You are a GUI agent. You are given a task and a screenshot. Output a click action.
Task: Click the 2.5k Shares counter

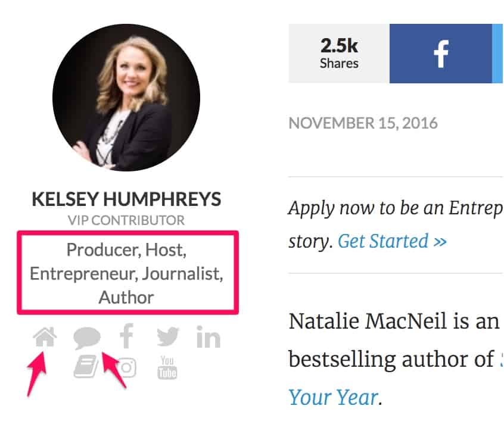click(339, 54)
